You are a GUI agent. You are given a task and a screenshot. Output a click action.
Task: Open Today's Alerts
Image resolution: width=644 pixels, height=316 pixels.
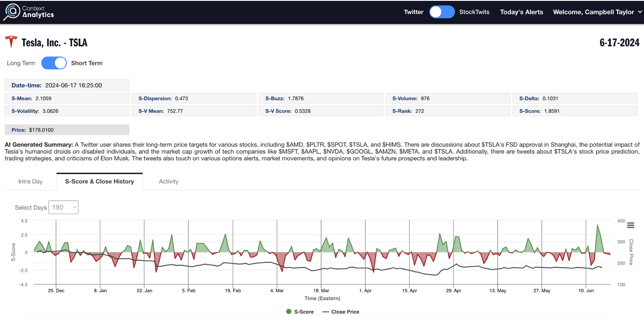pyautogui.click(x=521, y=12)
